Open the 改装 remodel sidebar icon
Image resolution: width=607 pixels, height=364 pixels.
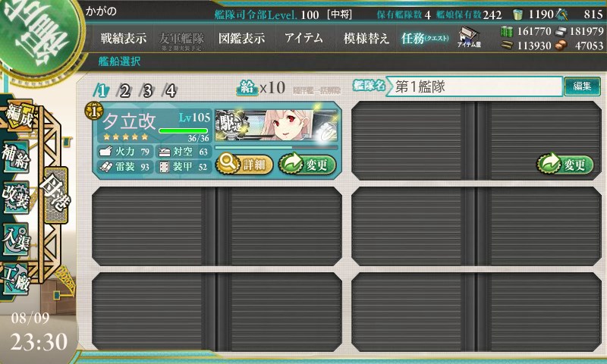pos(16,197)
